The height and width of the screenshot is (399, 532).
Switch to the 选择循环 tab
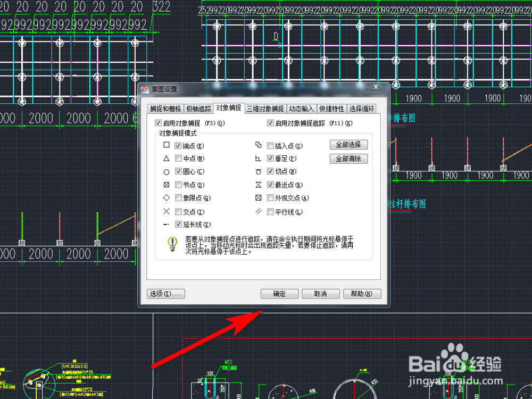362,109
